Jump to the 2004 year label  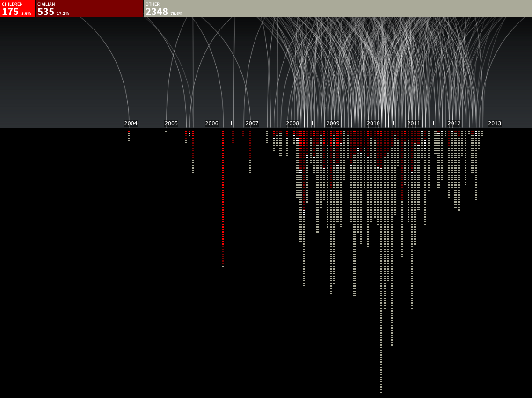131,123
